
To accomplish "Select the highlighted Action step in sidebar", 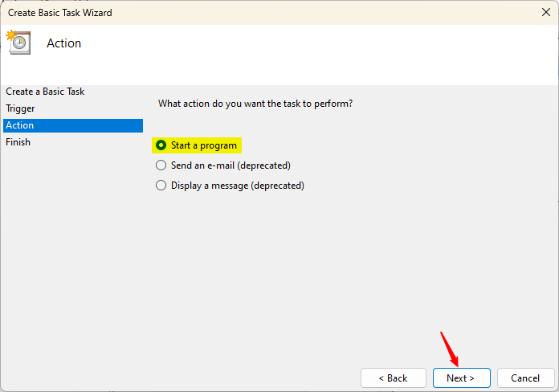I will click(20, 125).
